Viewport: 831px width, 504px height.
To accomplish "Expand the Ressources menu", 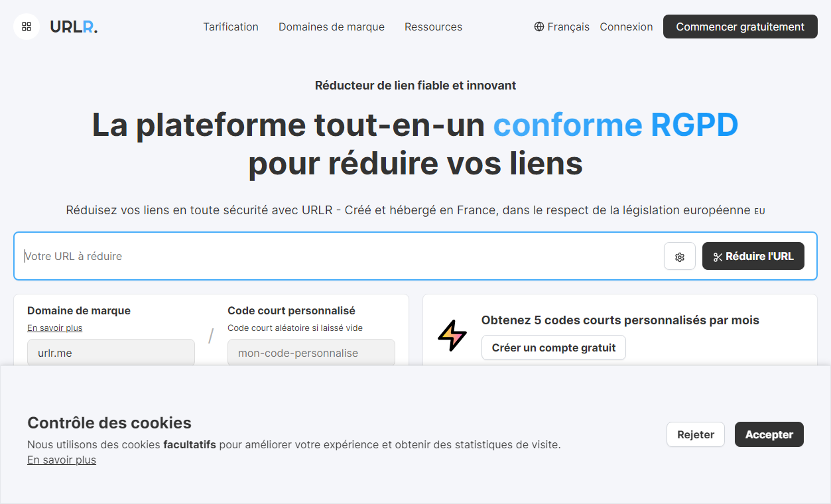I will (433, 27).
